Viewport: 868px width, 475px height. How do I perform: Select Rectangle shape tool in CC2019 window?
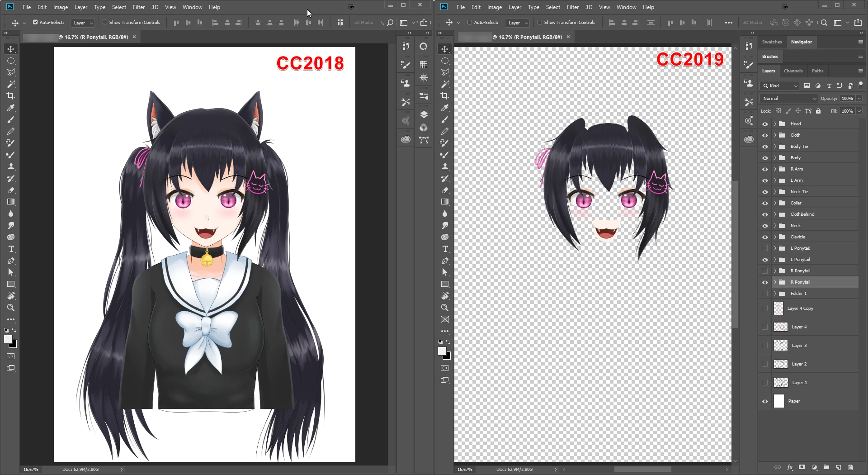(445, 284)
